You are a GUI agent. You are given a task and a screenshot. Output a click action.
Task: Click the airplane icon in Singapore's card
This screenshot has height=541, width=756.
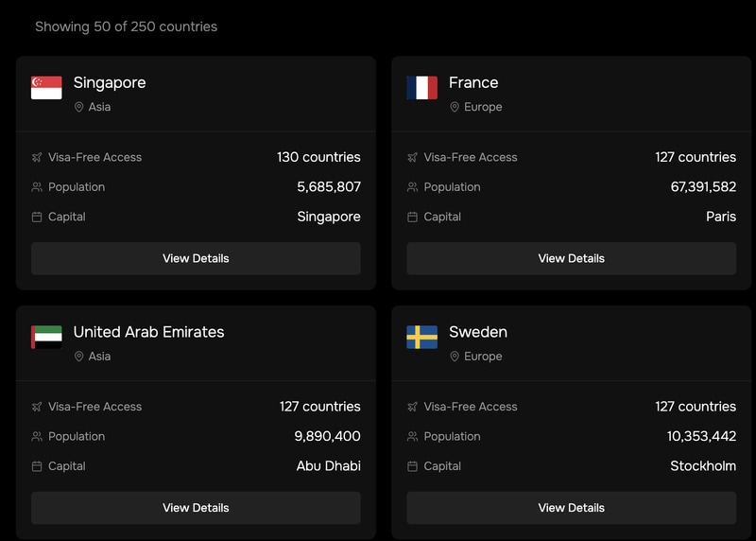[x=37, y=157]
